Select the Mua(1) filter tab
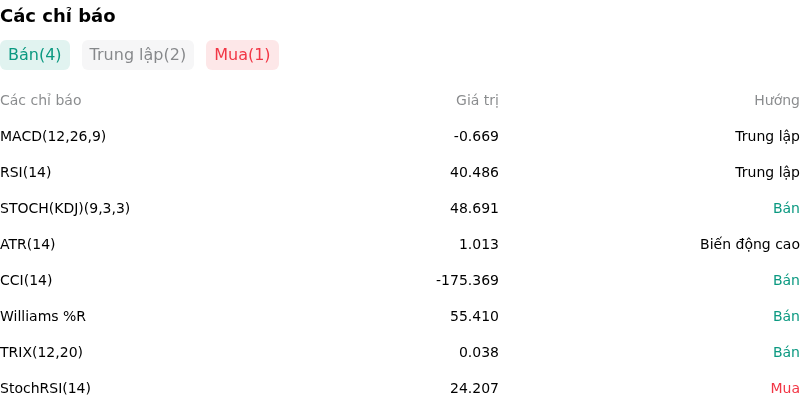This screenshot has width=800, height=398. pyautogui.click(x=242, y=55)
